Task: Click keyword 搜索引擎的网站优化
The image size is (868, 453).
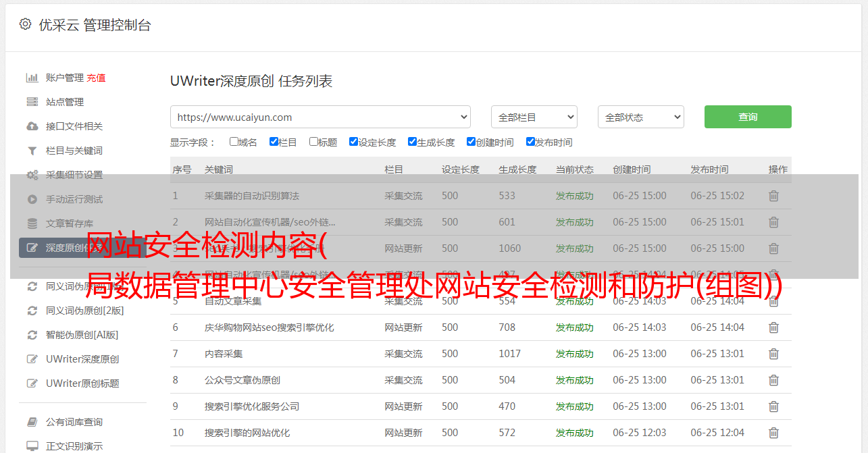Action: pos(247,433)
